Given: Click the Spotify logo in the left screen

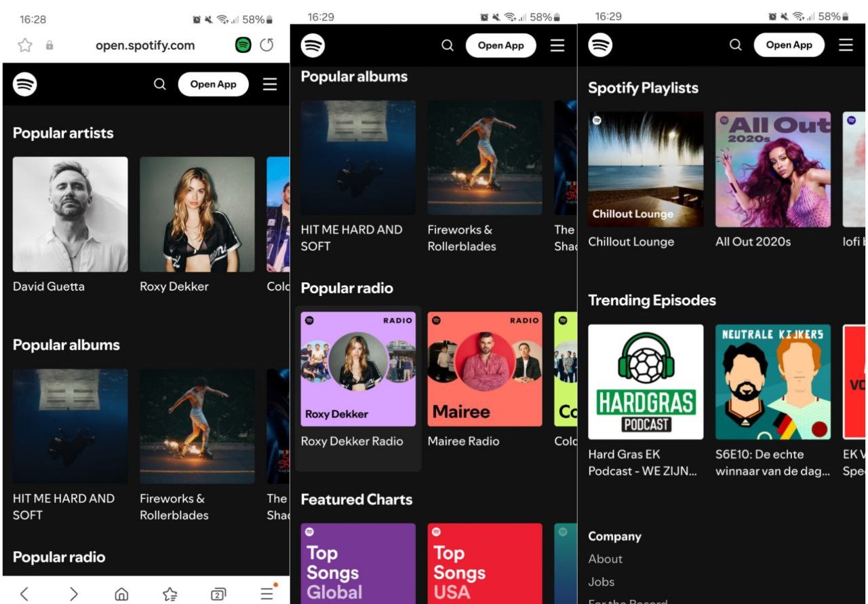Looking at the screenshot, I should (x=25, y=84).
